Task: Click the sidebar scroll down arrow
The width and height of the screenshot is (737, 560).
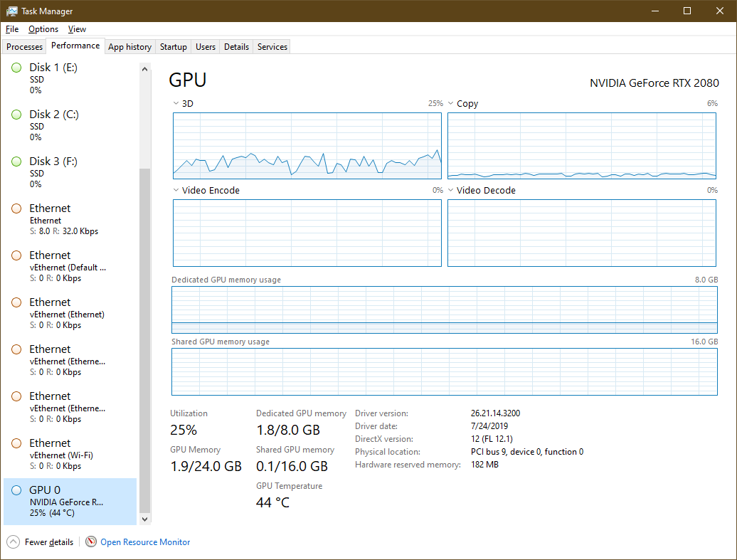Action: tap(145, 519)
